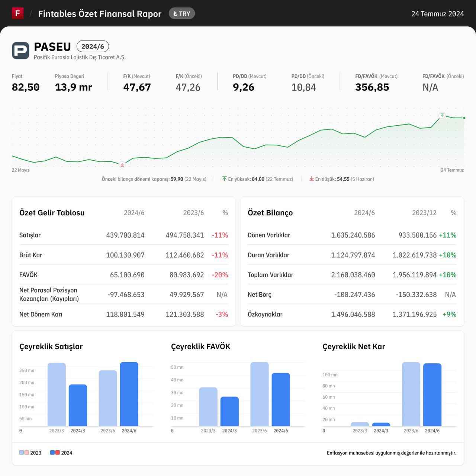The width and height of the screenshot is (476, 476).
Task: Click the TRY currency badge
Action: pyautogui.click(x=182, y=14)
